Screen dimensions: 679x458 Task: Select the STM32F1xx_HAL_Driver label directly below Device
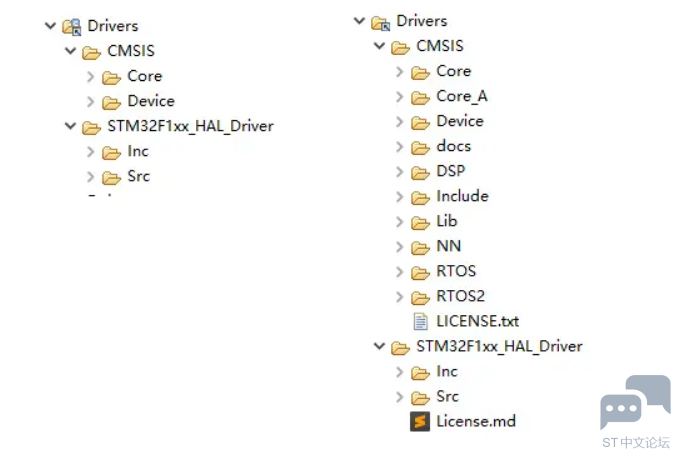pyautogui.click(x=191, y=126)
